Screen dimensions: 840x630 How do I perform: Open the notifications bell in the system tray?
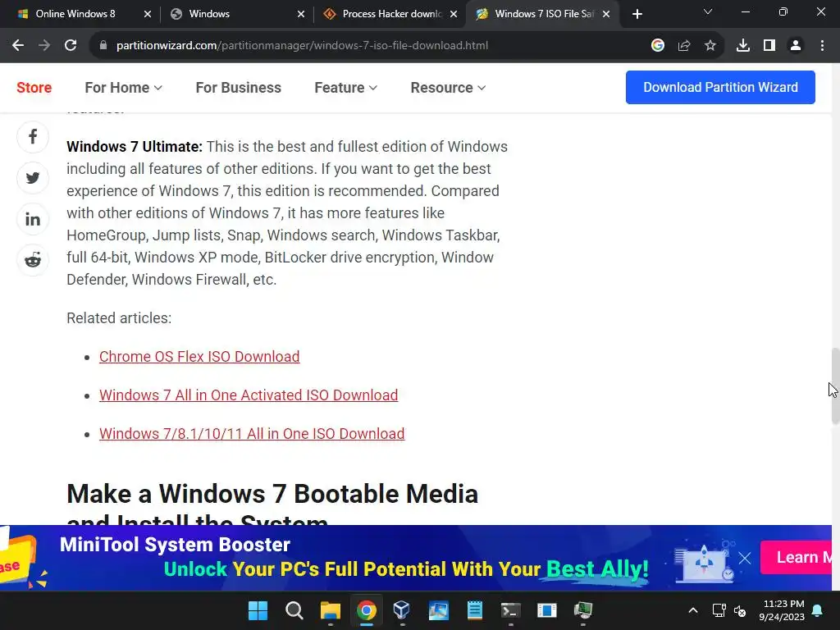818,610
